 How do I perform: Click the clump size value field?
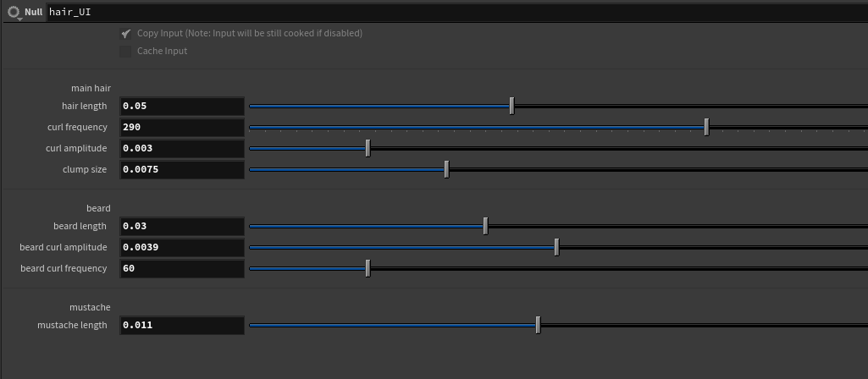[182, 169]
